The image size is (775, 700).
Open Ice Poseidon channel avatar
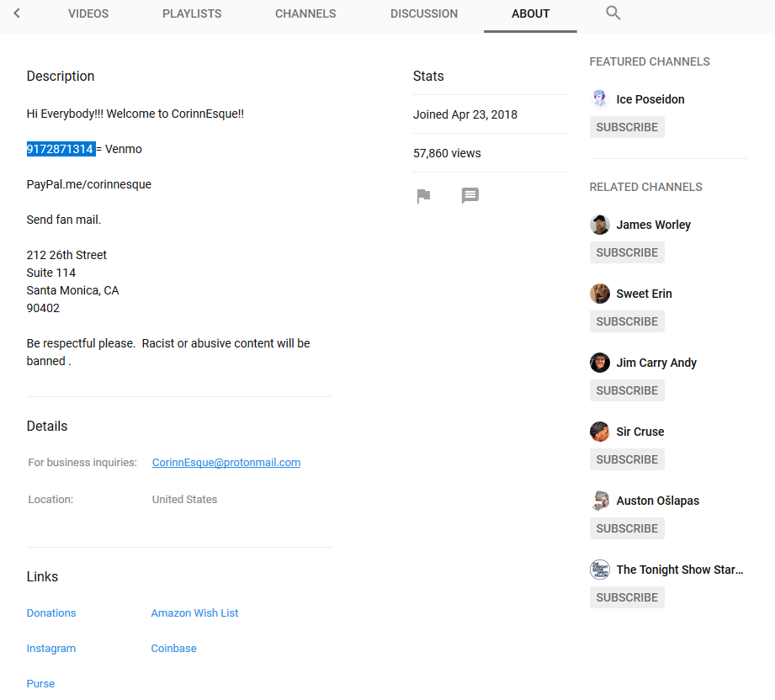tap(599, 99)
